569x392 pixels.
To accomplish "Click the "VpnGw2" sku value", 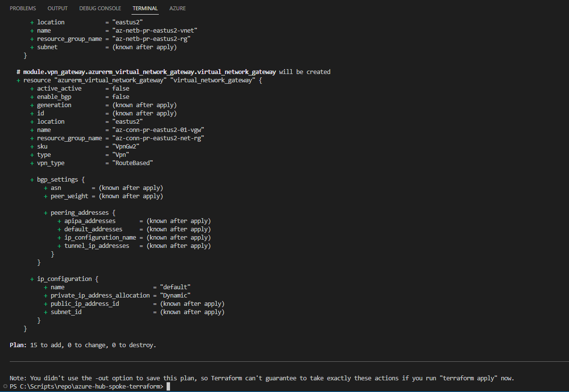I will point(126,147).
